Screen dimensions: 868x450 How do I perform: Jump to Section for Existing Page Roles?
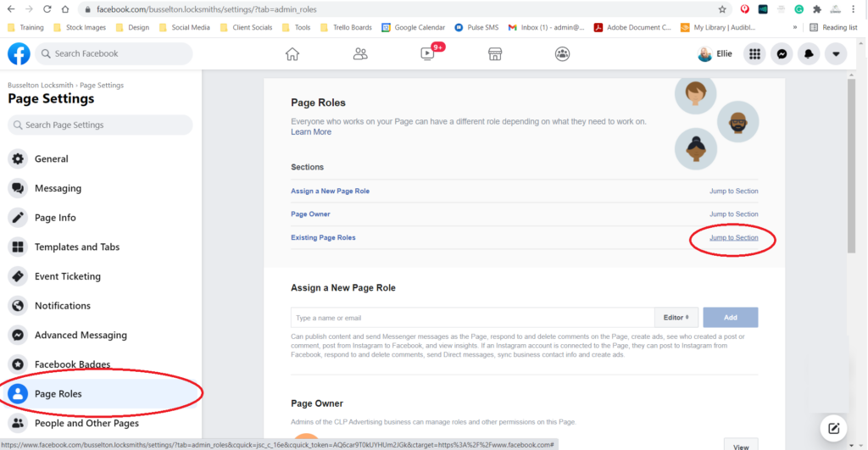point(733,237)
